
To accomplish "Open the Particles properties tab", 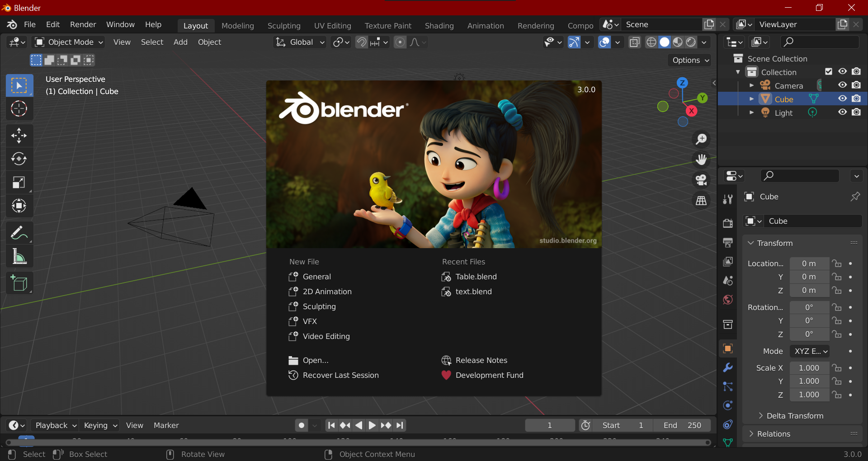I will click(x=728, y=386).
